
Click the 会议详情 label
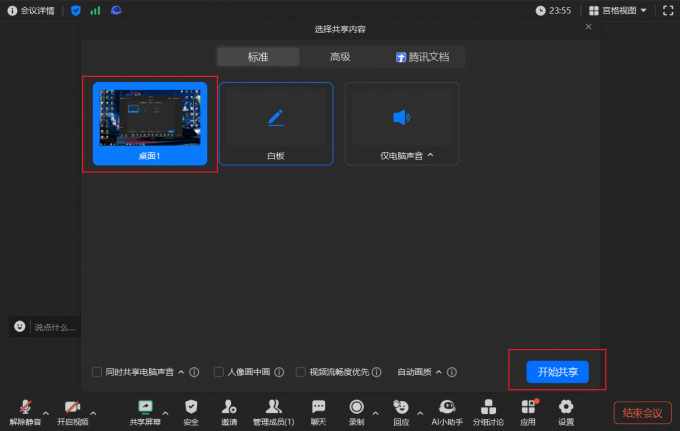tap(38, 10)
